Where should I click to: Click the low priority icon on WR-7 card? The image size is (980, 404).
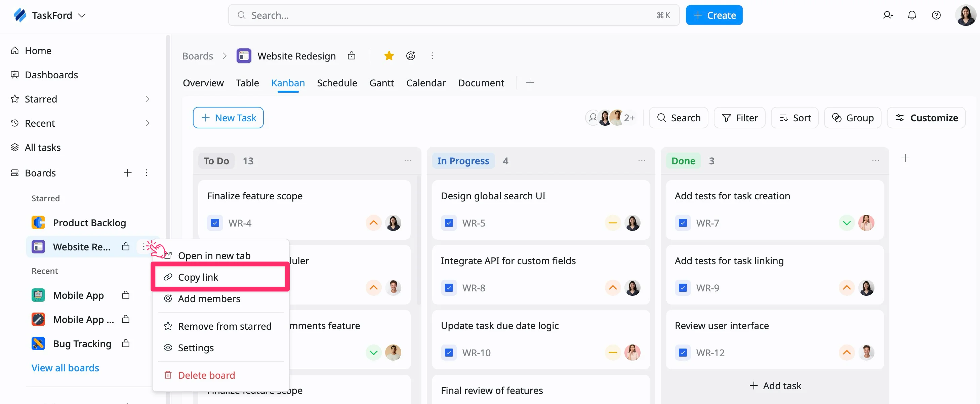(x=847, y=223)
